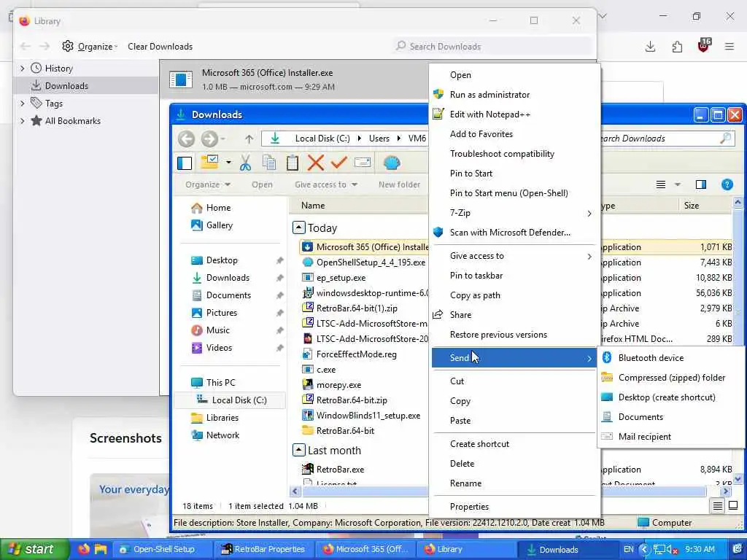747x560 pixels.
Task: Go up one folder level arrow
Action: [249, 139]
